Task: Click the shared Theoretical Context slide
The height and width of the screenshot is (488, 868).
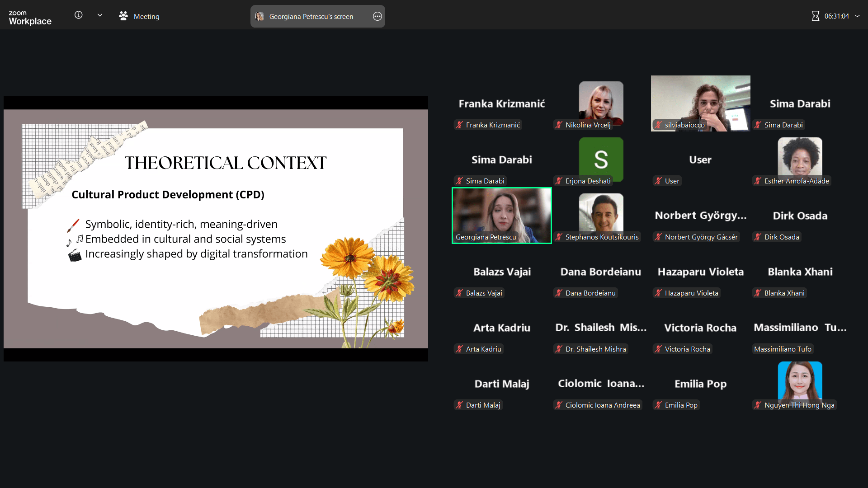Action: [216, 229]
